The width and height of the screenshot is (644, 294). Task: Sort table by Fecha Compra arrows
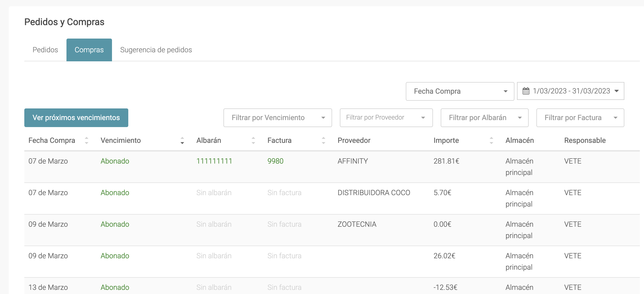(86, 141)
